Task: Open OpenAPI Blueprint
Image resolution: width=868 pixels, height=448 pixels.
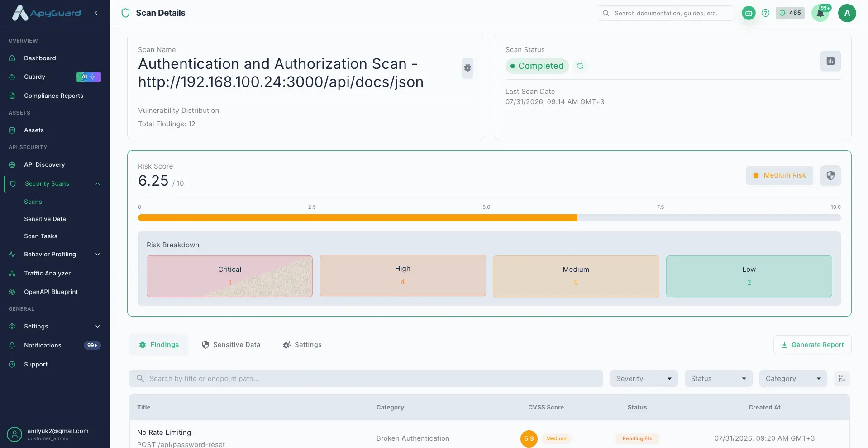Action: point(55,292)
